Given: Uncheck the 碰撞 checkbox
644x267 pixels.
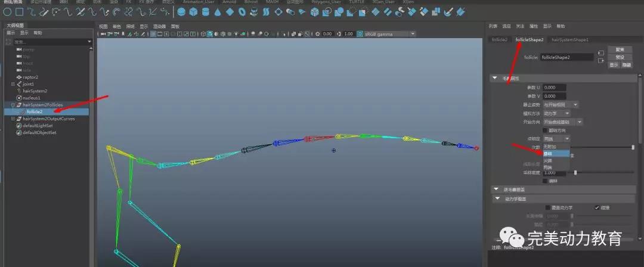Looking at the screenshot, I should tap(597, 207).
